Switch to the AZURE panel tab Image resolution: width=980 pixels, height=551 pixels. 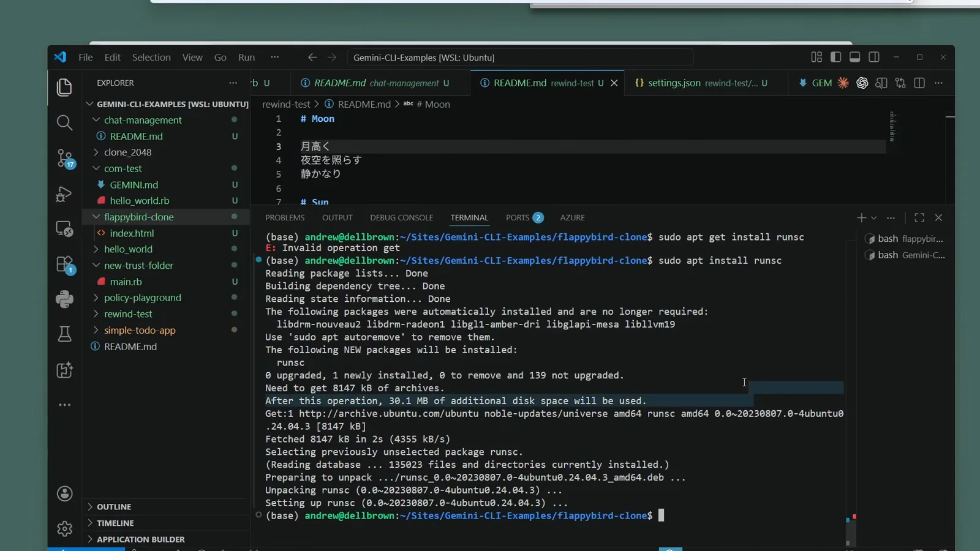tap(573, 217)
